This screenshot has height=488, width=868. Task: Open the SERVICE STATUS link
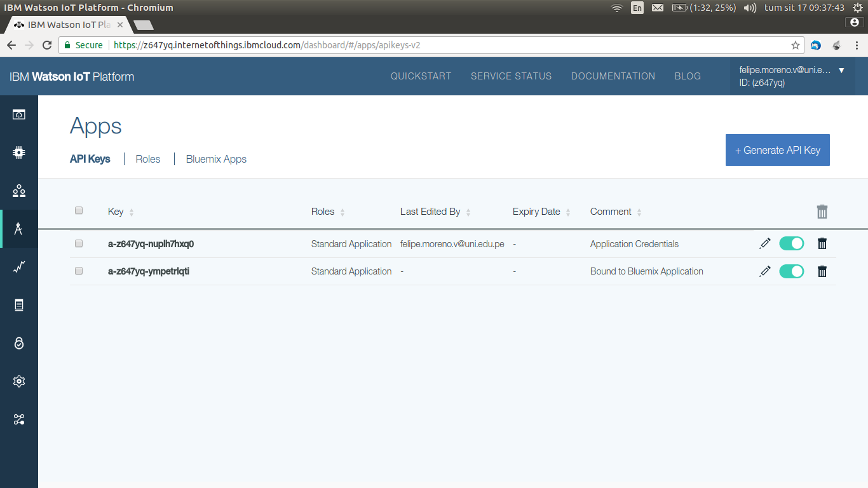click(x=512, y=76)
